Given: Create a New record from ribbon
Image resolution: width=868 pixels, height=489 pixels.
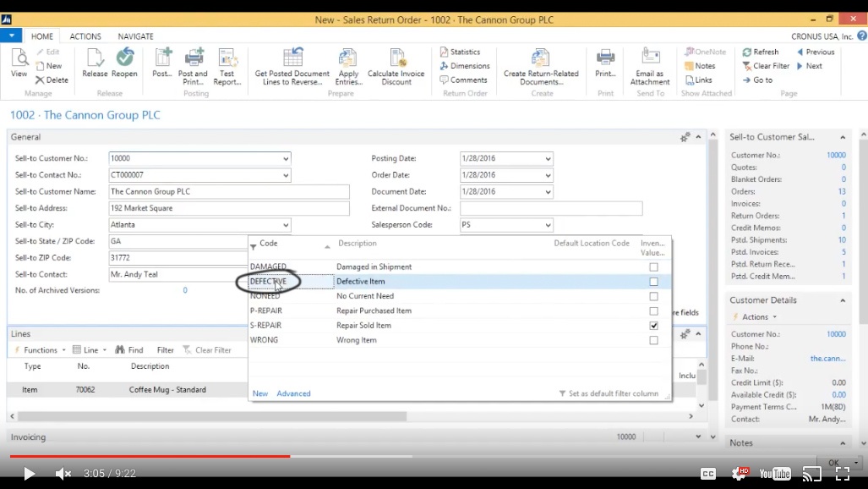Looking at the screenshot, I should click(49, 65).
